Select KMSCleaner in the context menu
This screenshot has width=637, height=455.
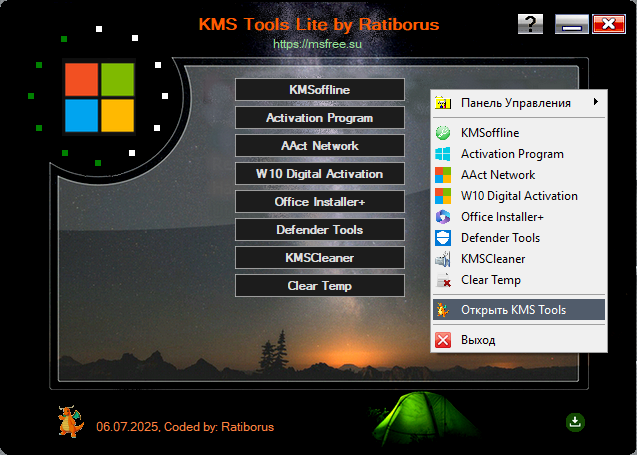[x=519, y=259]
